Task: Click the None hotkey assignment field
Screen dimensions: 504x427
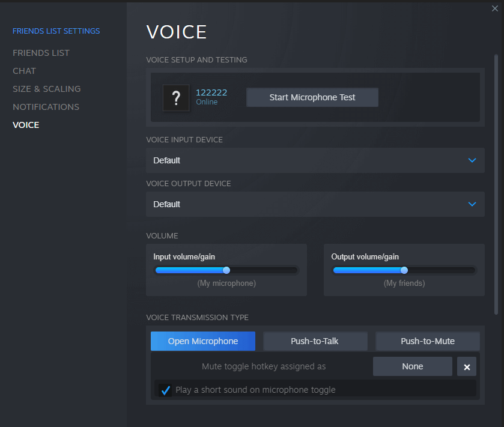Action: (x=413, y=366)
